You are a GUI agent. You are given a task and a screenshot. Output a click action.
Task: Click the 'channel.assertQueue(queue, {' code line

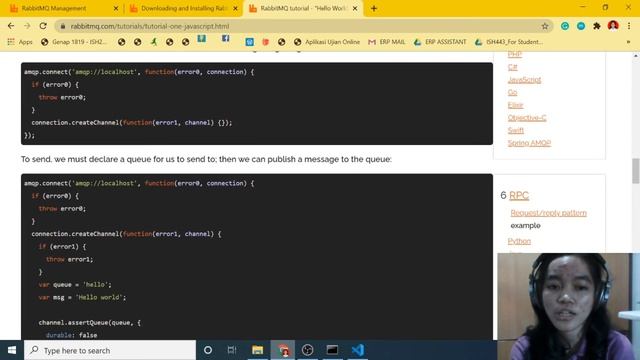(x=89, y=322)
